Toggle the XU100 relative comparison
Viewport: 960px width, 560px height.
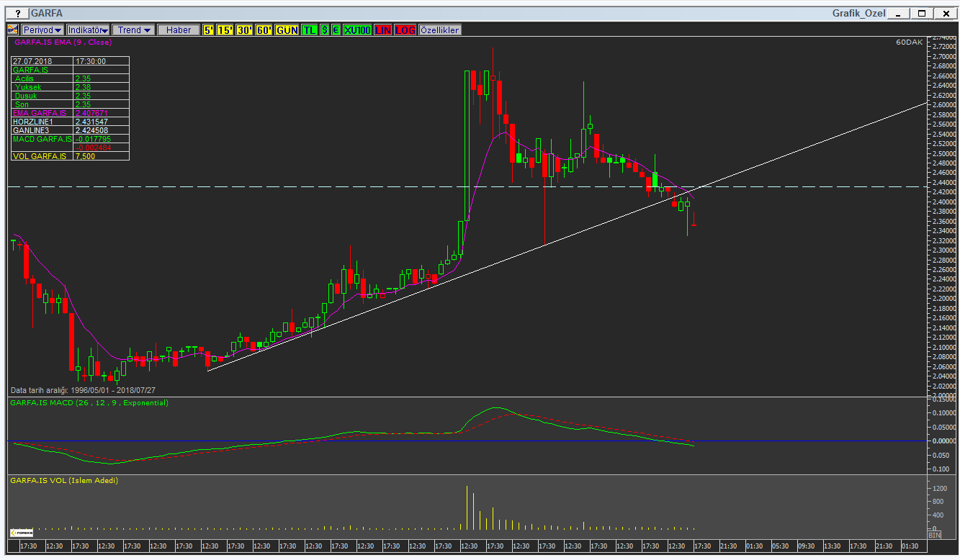pyautogui.click(x=358, y=30)
